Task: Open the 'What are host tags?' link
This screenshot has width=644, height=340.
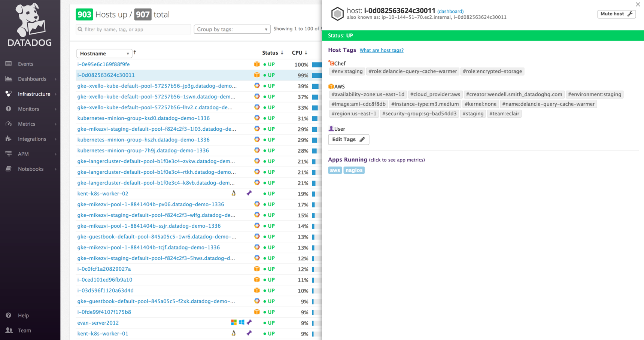Action: pyautogui.click(x=381, y=50)
